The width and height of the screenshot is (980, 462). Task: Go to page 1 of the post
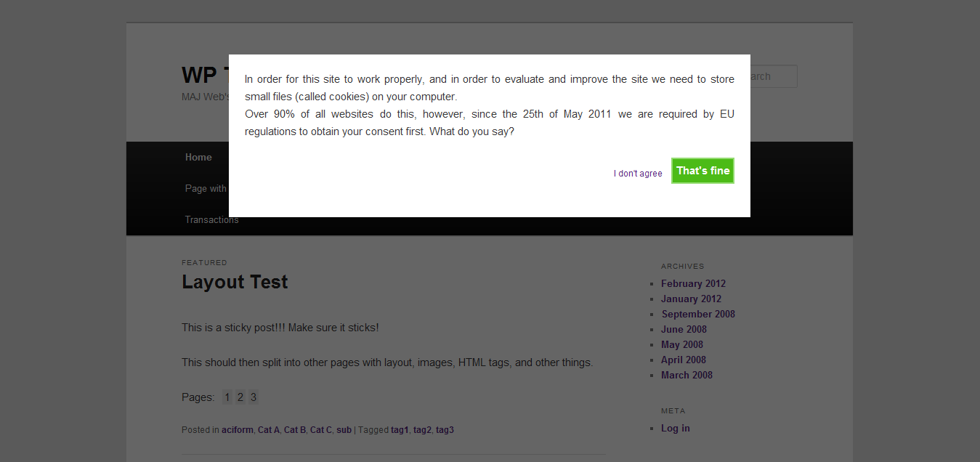click(x=227, y=397)
